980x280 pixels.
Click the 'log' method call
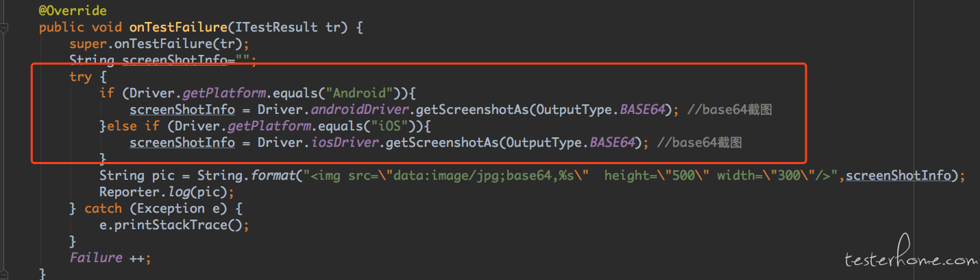pyautogui.click(x=178, y=191)
